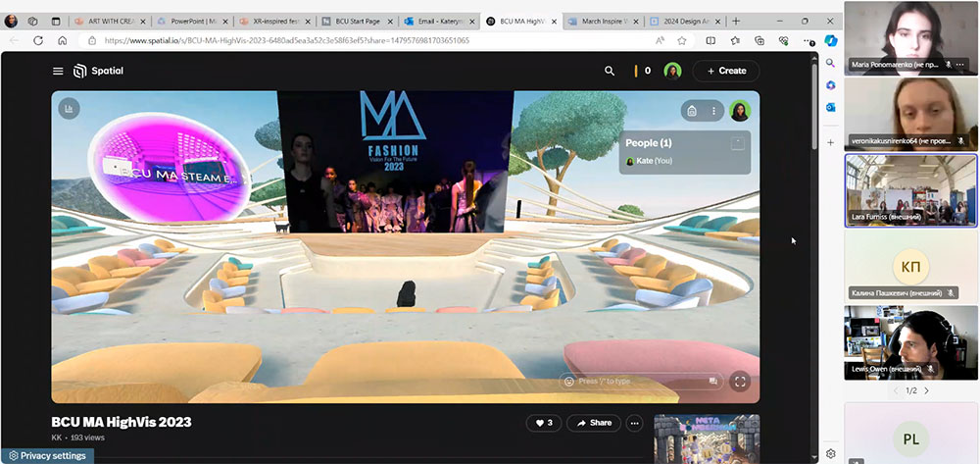This screenshot has height=464, width=980.
Task: Go to browser home page
Action: pos(62,40)
